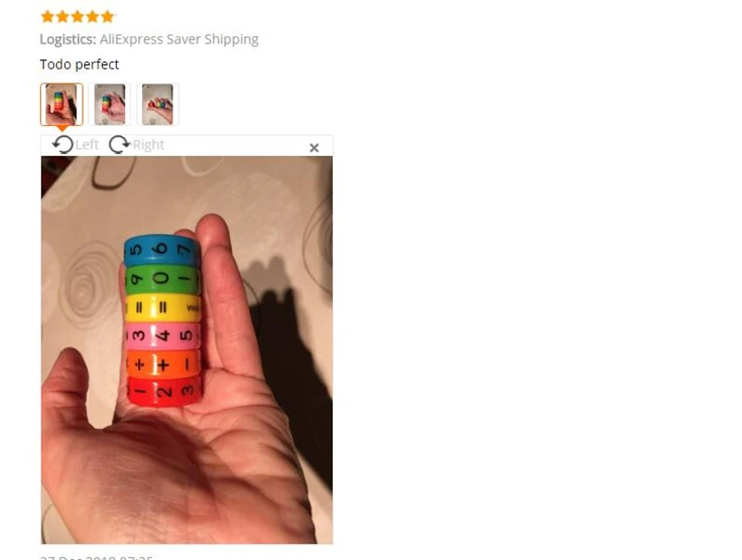742x560 pixels.
Task: Click the rotate left arrow icon
Action: pyautogui.click(x=62, y=145)
